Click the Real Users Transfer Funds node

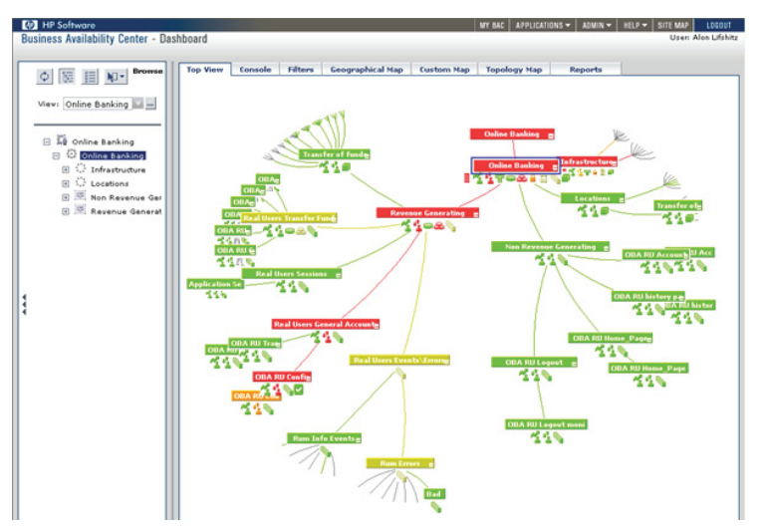click(x=289, y=217)
